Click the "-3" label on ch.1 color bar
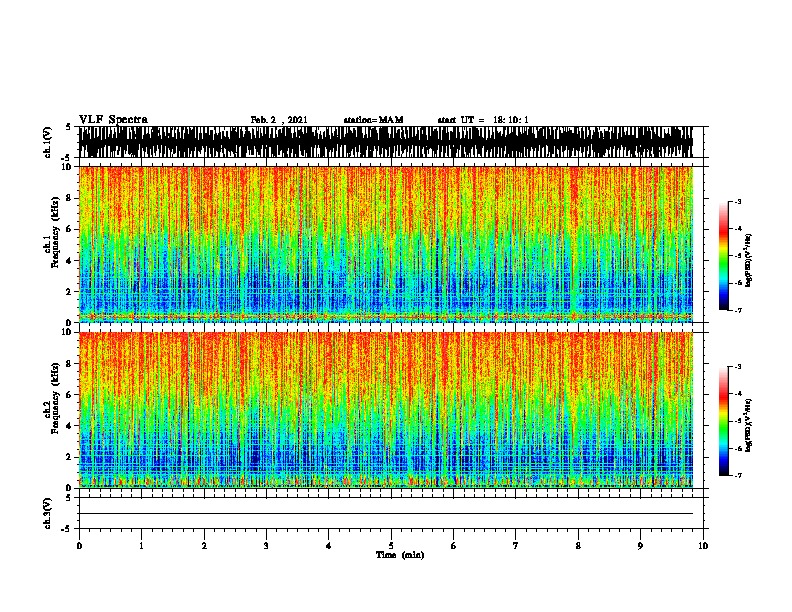The image size is (792, 612). [737, 202]
